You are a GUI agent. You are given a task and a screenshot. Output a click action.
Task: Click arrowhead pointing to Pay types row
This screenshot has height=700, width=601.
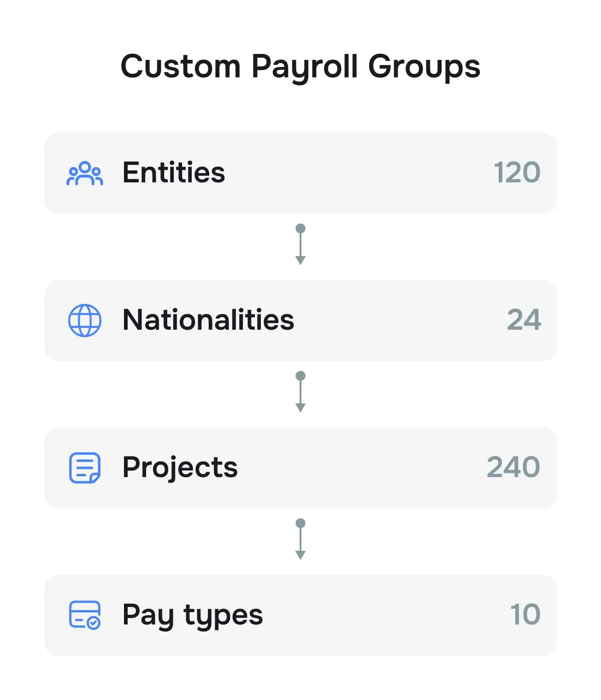(x=300, y=555)
